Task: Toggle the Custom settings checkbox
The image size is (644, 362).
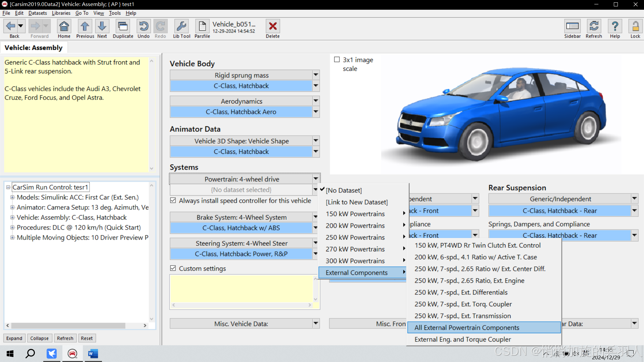Action: coord(173,268)
